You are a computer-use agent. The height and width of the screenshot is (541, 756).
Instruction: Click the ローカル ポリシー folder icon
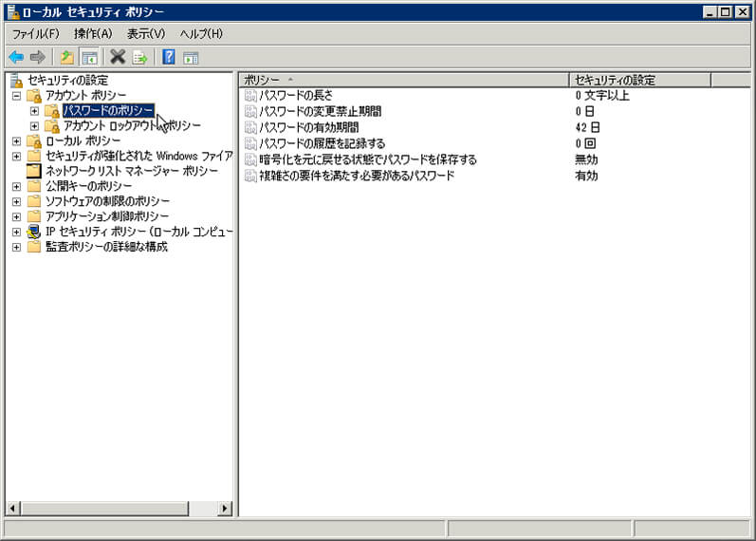(x=34, y=141)
